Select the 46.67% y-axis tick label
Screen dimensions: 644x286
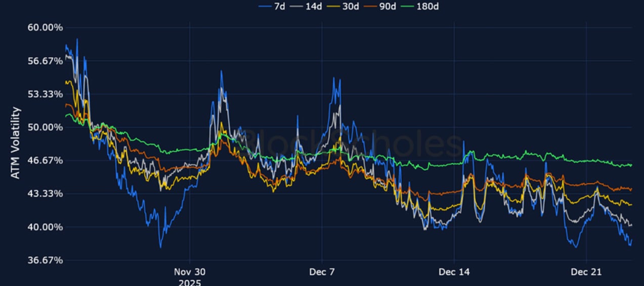tap(45, 160)
